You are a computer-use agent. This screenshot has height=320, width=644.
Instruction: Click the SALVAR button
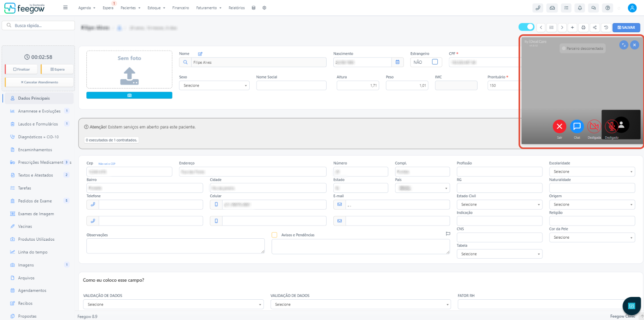pos(626,27)
